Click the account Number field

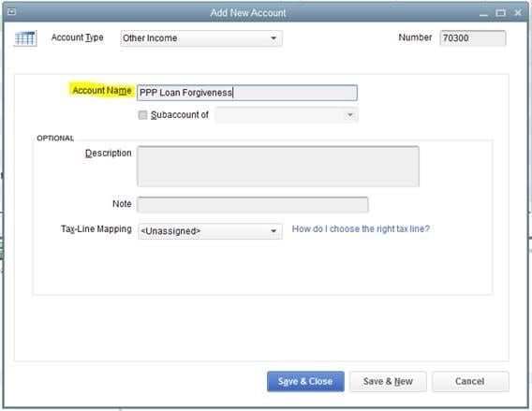(x=473, y=38)
